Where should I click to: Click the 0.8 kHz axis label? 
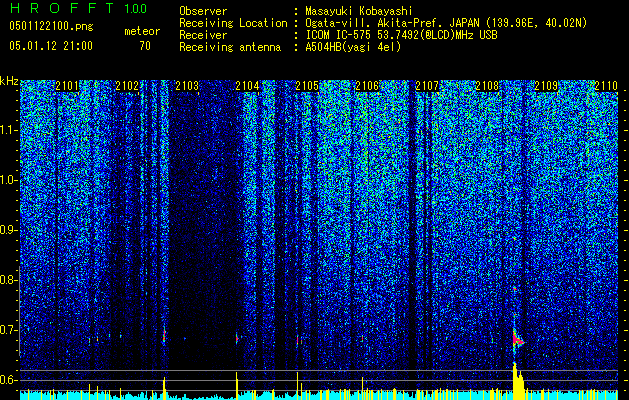point(8,280)
